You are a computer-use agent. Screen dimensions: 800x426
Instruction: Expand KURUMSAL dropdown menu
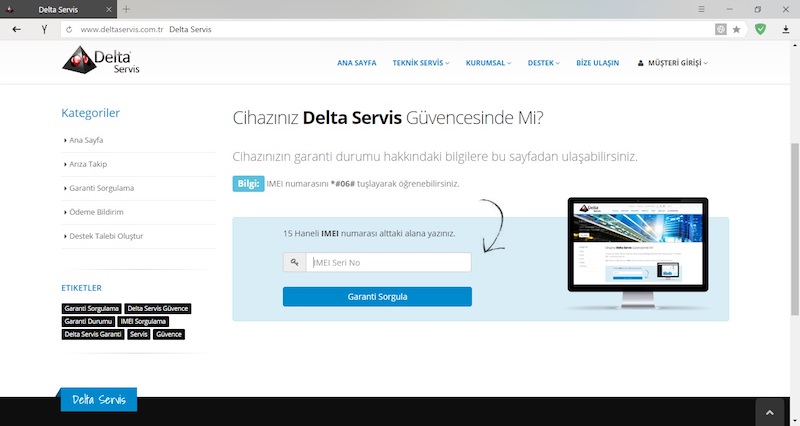tap(488, 63)
